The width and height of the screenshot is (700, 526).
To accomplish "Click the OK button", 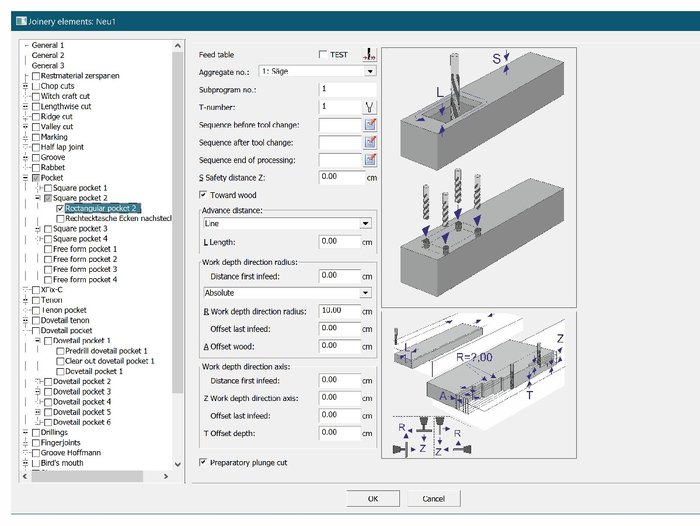I will tap(373, 499).
